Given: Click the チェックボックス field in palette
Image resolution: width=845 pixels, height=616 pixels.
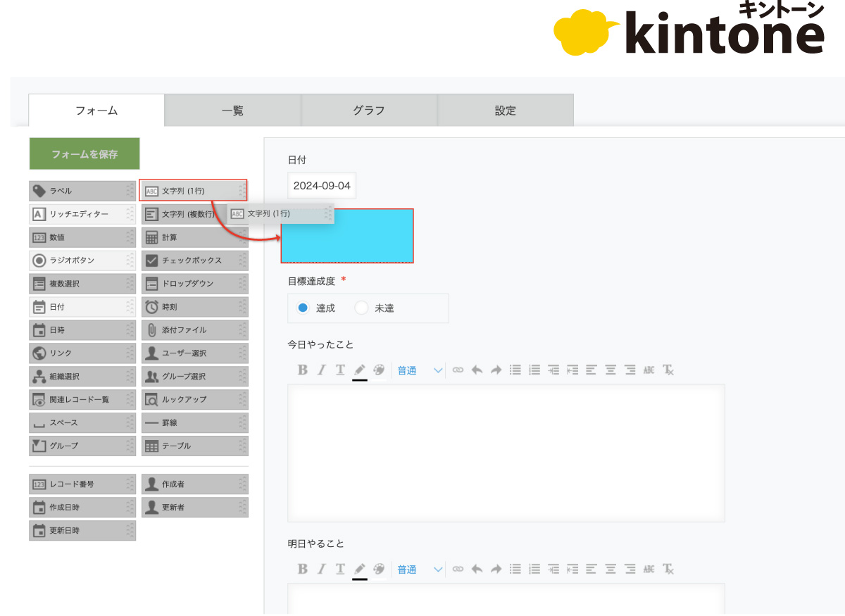Looking at the screenshot, I should 194,260.
